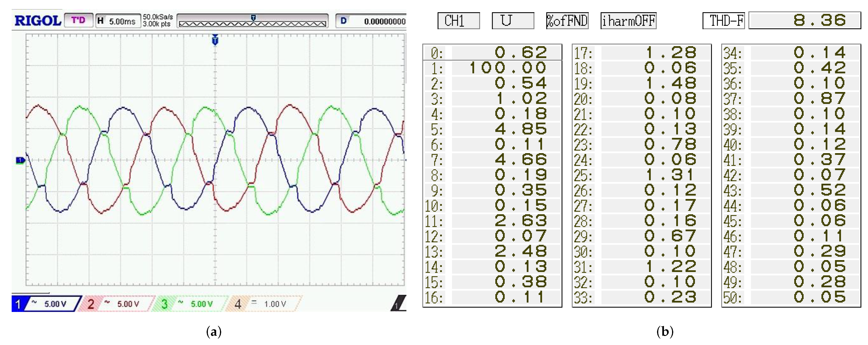Click the blue trigger position marker above grid
The image size is (868, 345).
pos(215,40)
